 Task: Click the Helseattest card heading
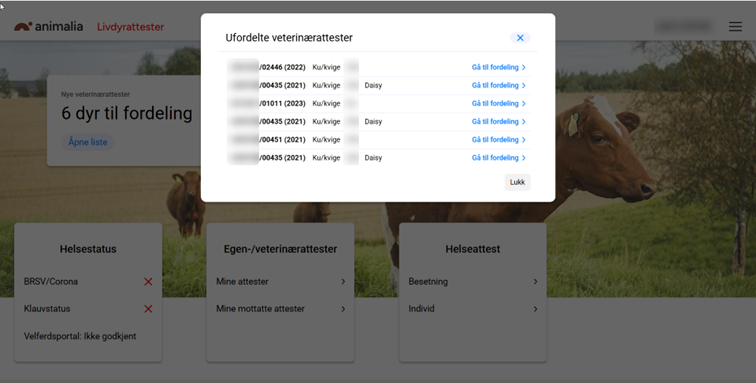[473, 249]
